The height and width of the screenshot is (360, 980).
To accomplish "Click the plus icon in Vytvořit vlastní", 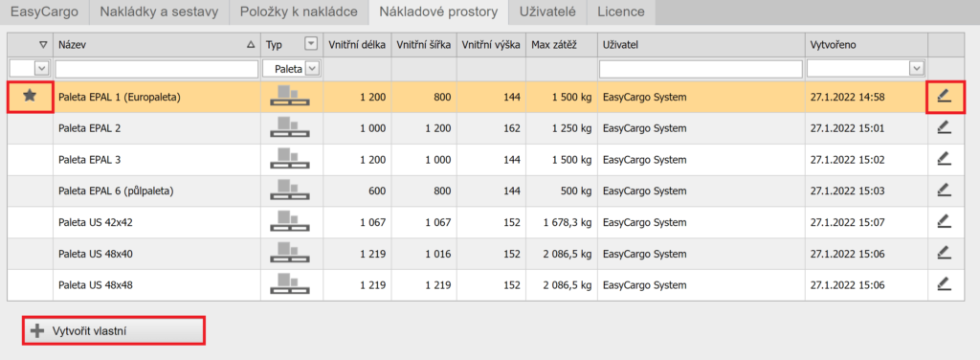I will pyautogui.click(x=37, y=330).
